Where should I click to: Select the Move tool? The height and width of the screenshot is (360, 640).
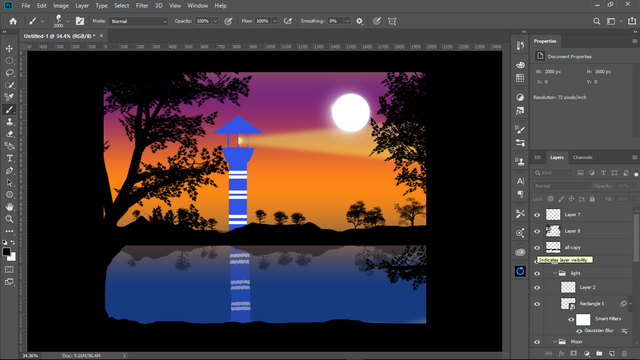9,49
